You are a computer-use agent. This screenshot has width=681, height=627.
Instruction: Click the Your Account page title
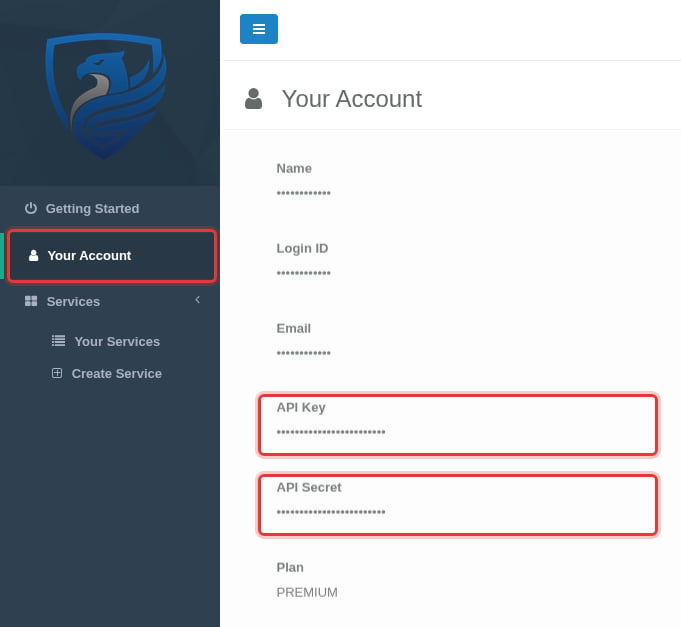pos(352,99)
